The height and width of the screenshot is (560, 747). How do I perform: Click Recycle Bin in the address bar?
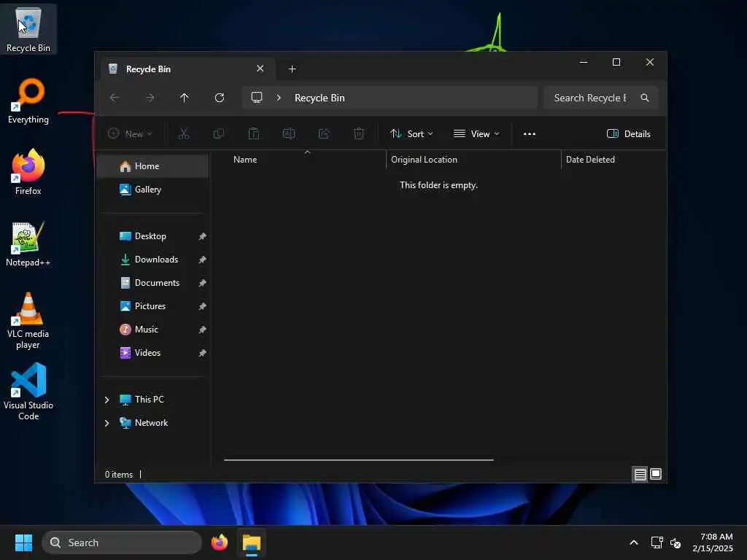click(320, 98)
